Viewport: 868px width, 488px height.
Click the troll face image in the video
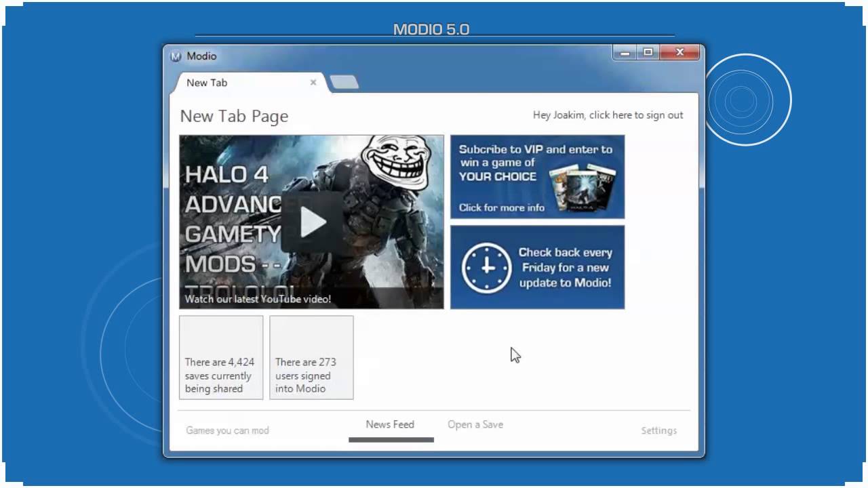pyautogui.click(x=395, y=162)
